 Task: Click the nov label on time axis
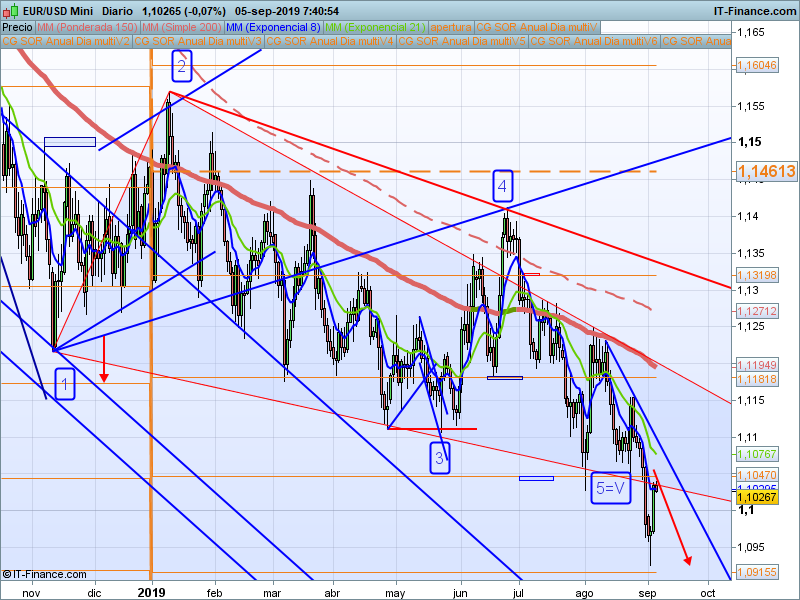coord(31,593)
